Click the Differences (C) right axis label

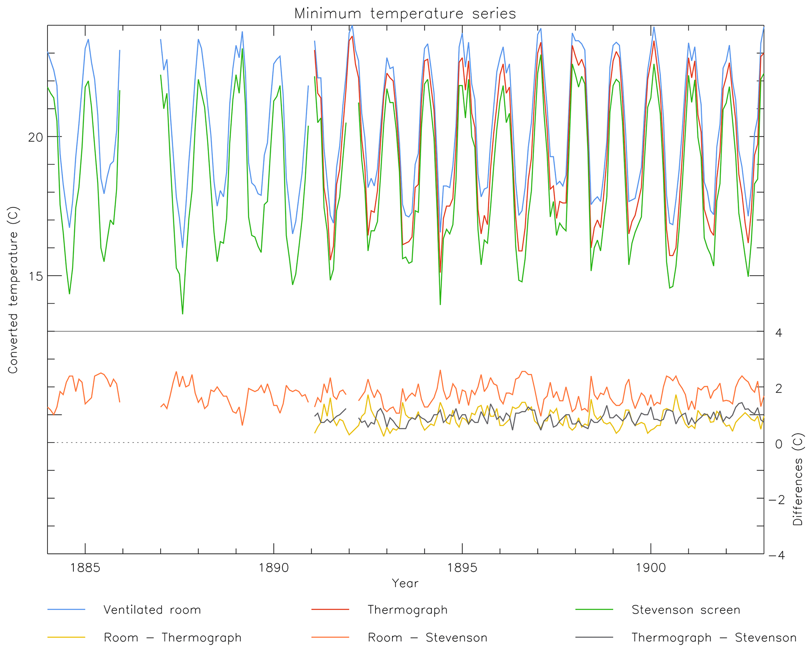797,480
